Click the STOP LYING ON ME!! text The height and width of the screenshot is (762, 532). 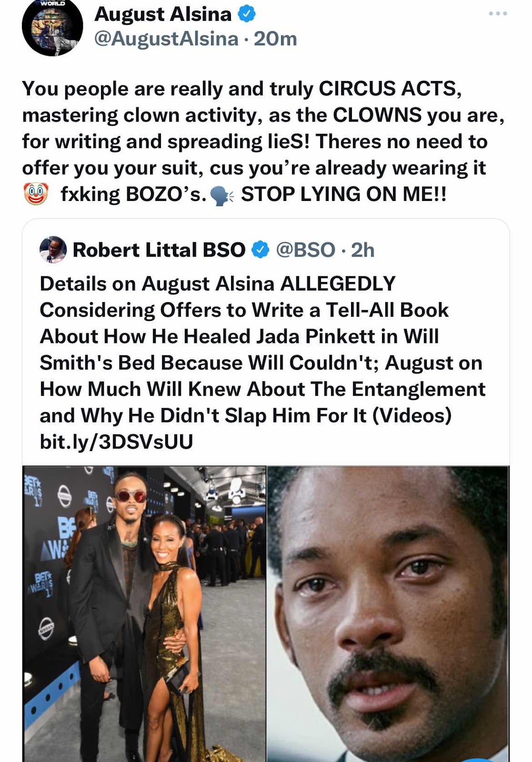[344, 194]
